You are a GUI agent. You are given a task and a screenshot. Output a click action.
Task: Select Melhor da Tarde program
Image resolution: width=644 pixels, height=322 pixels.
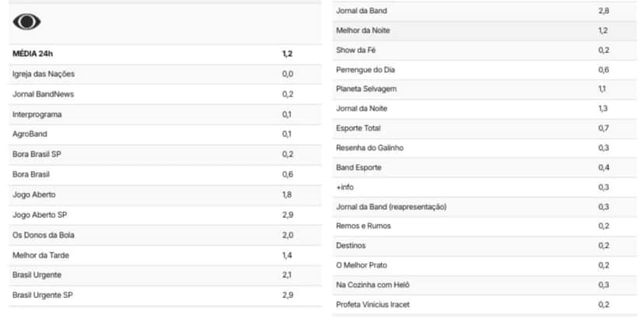(x=165, y=255)
